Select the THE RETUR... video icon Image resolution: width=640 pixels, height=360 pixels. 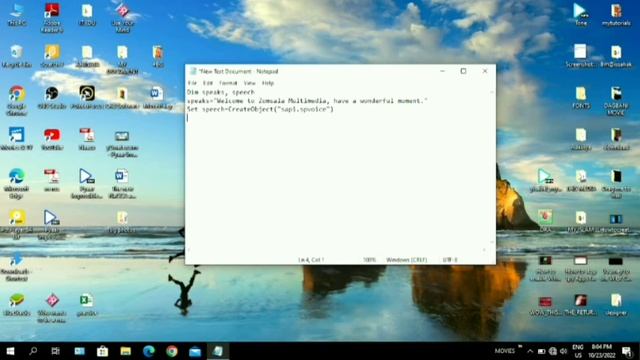pos(580,304)
